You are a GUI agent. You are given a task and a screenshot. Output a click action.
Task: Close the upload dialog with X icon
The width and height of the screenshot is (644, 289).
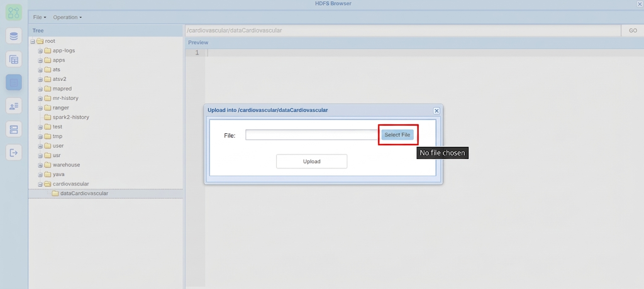(x=436, y=111)
